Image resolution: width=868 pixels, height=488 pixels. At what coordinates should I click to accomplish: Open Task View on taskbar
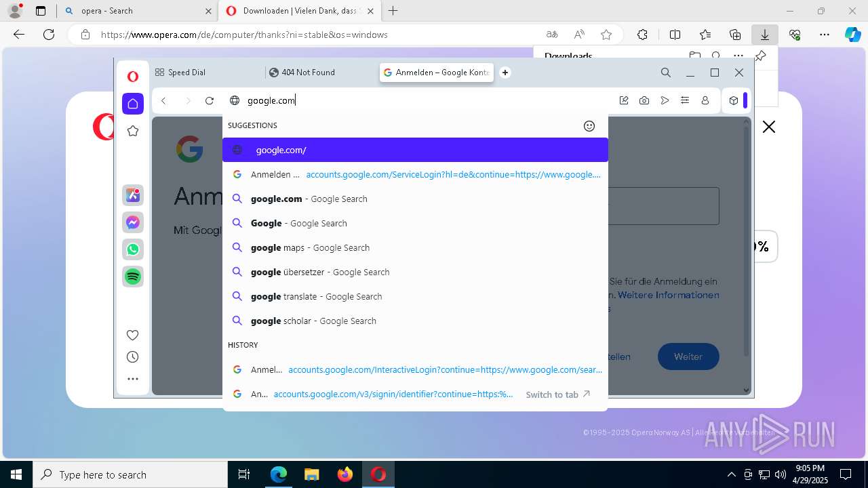pos(244,474)
